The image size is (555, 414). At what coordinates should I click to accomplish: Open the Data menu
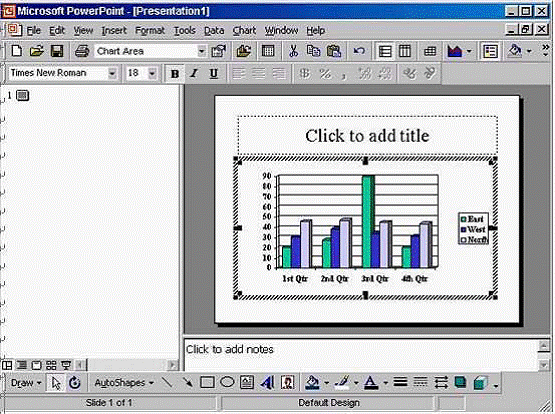point(214,31)
